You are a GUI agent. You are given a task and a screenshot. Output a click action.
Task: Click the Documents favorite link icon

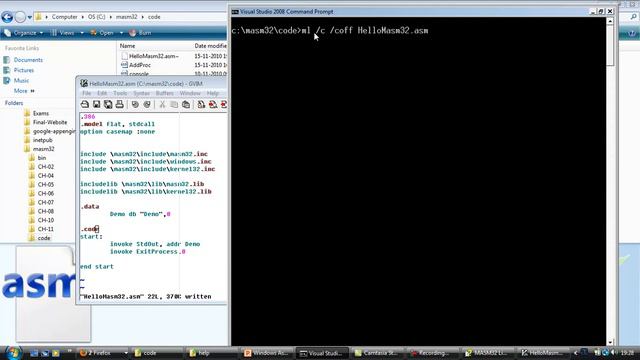click(7, 60)
